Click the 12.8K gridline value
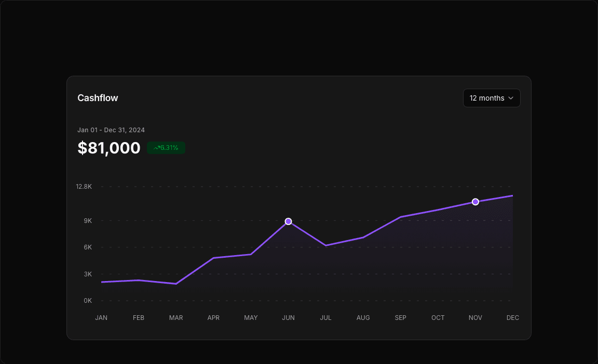The image size is (598, 364). (84, 186)
